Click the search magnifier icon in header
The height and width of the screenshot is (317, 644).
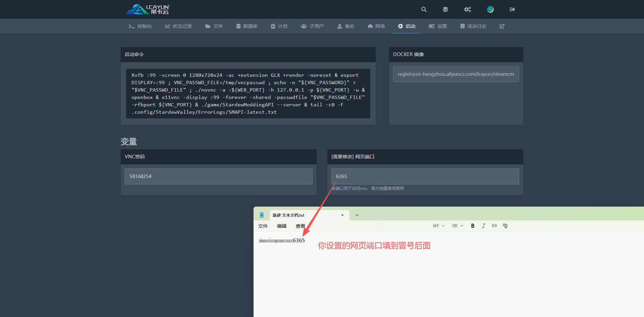[x=424, y=9]
